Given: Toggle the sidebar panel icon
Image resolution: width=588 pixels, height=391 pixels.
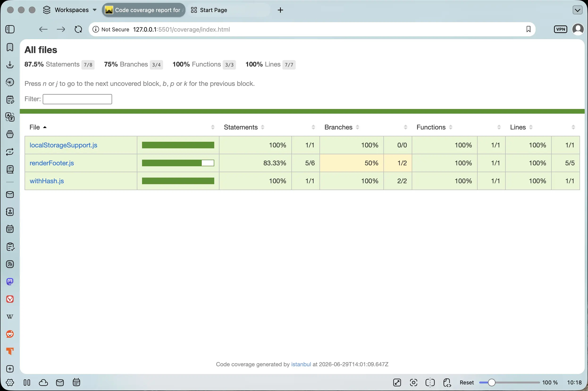Looking at the screenshot, I should click(x=10, y=29).
